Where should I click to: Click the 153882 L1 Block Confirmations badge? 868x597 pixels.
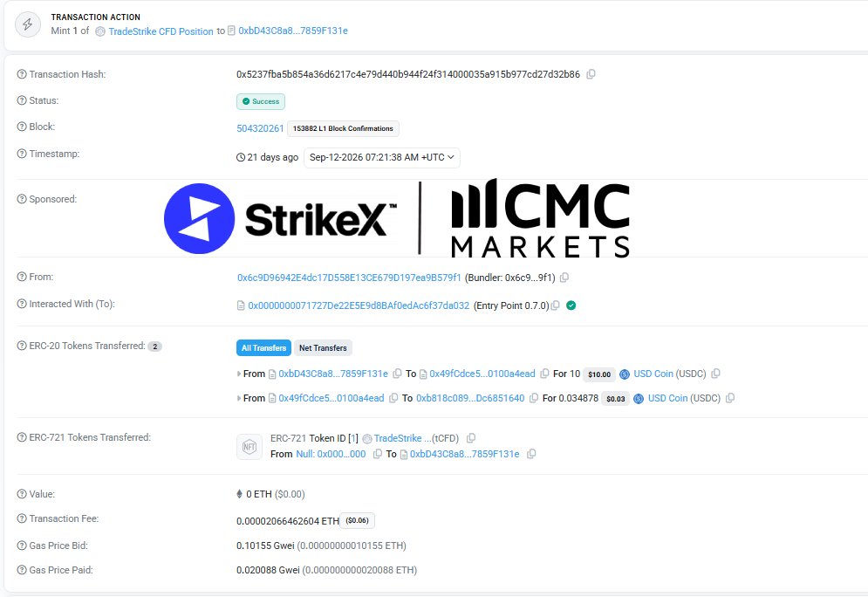[x=343, y=128]
